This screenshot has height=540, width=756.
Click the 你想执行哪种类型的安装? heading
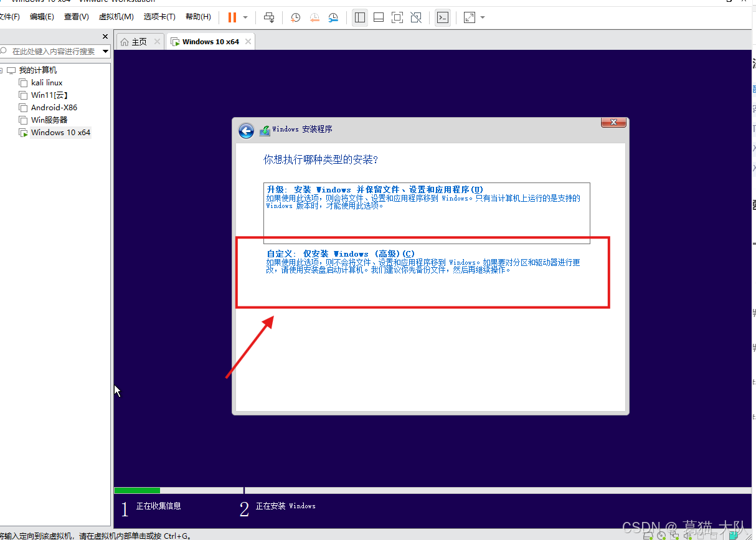click(x=321, y=159)
